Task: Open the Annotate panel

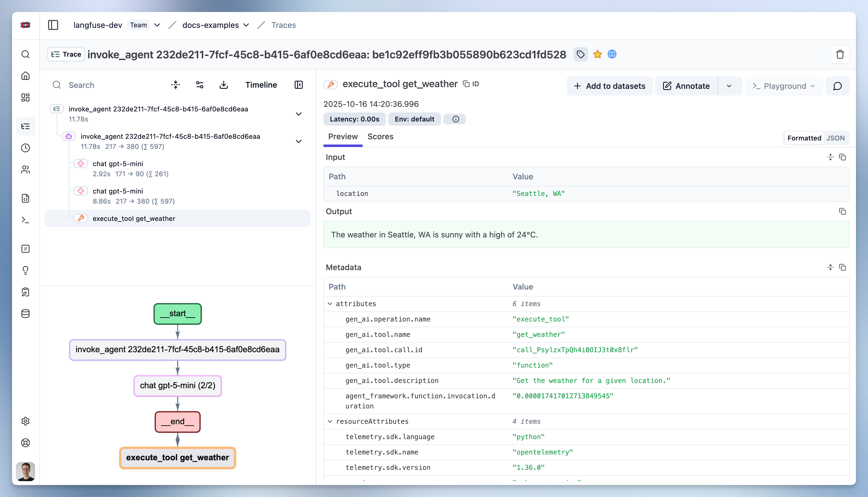Action: click(685, 86)
